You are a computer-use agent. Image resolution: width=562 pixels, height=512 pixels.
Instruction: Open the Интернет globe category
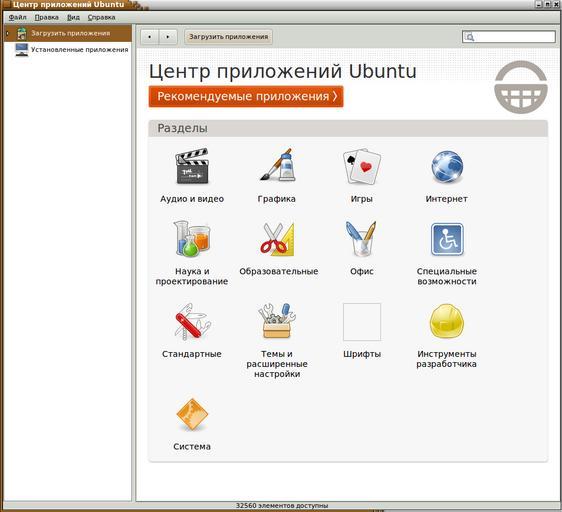[x=447, y=167]
